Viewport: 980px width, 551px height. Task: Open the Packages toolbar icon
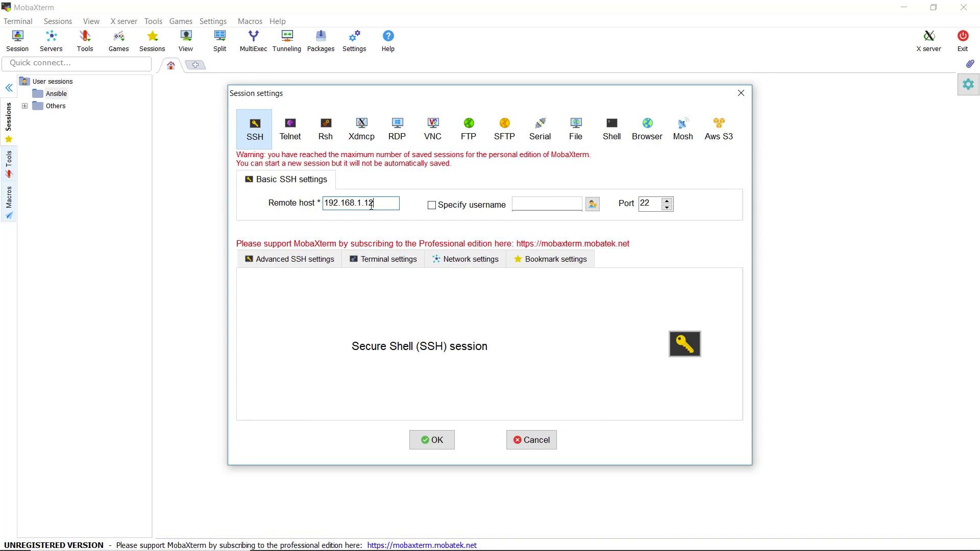point(321,41)
